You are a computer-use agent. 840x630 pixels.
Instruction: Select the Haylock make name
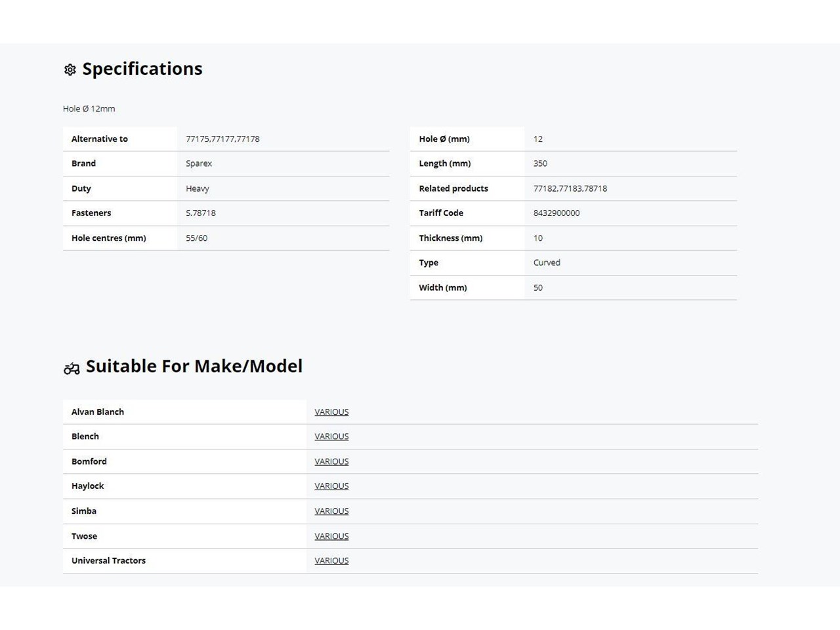[88, 486]
